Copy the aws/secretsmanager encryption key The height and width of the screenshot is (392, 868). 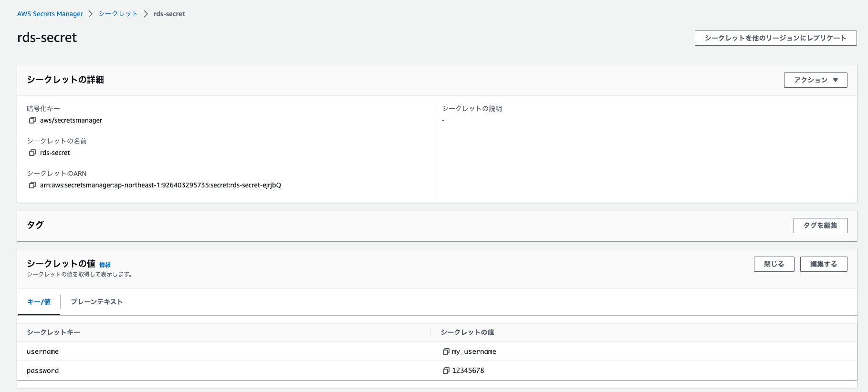[x=32, y=120]
